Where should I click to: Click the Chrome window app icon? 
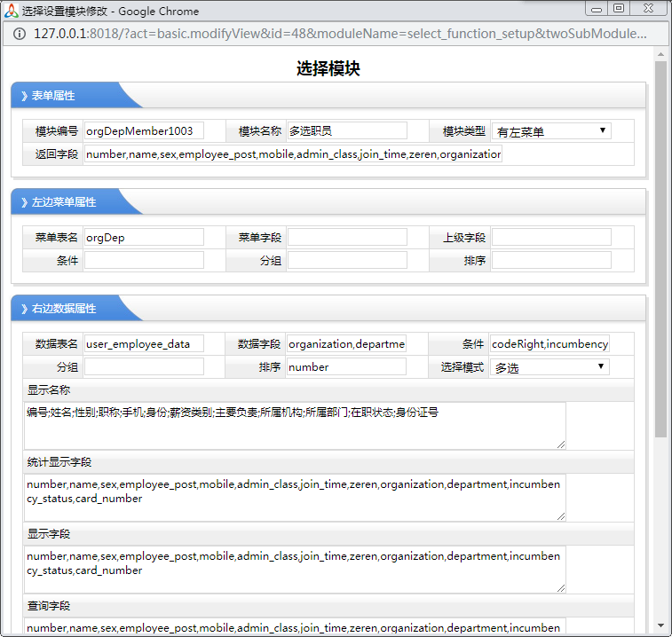12,11
